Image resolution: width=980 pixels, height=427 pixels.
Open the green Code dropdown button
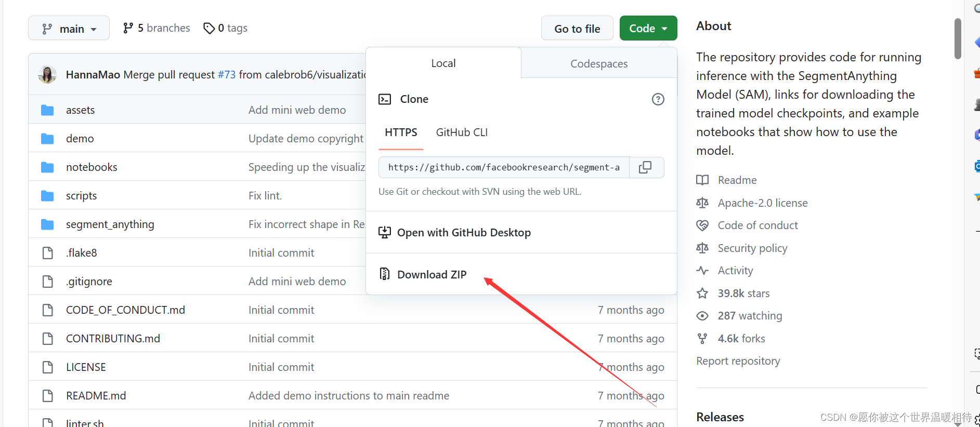[648, 28]
